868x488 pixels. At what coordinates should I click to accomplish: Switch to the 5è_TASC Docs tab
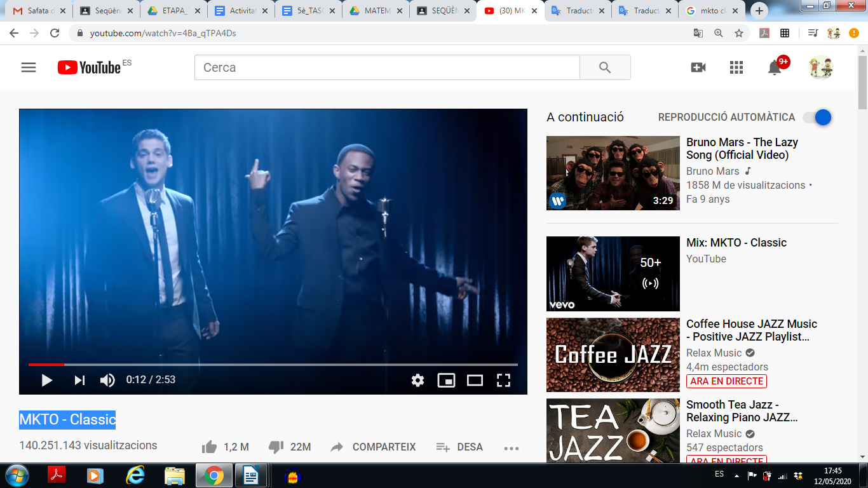308,11
